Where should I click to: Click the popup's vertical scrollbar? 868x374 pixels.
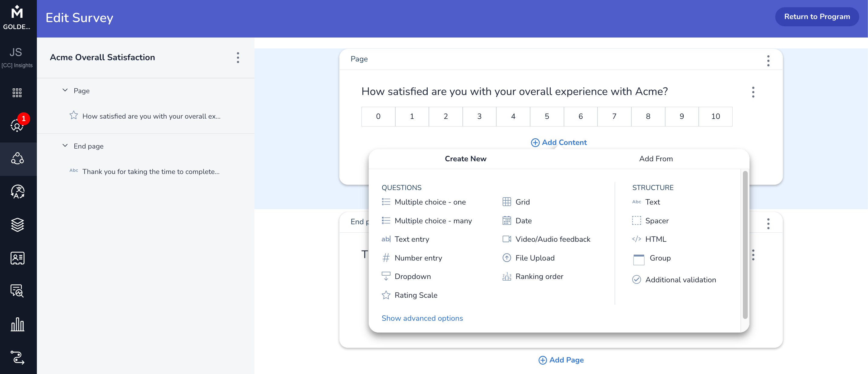(x=745, y=244)
